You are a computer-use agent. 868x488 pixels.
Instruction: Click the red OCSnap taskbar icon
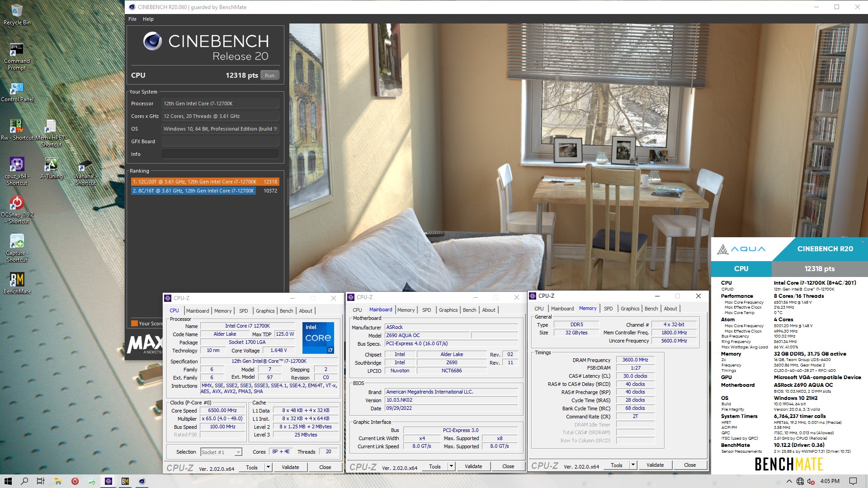click(x=75, y=481)
